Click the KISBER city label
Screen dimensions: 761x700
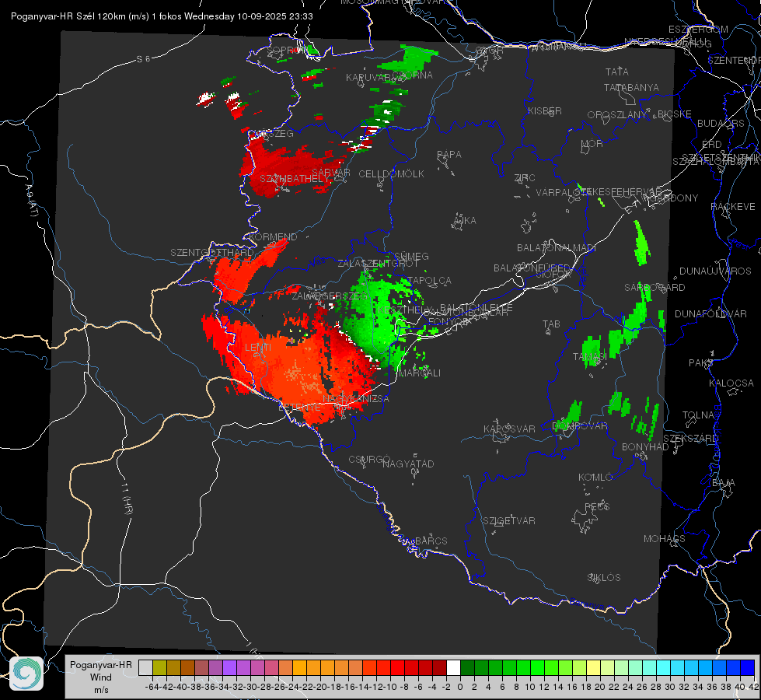click(545, 110)
